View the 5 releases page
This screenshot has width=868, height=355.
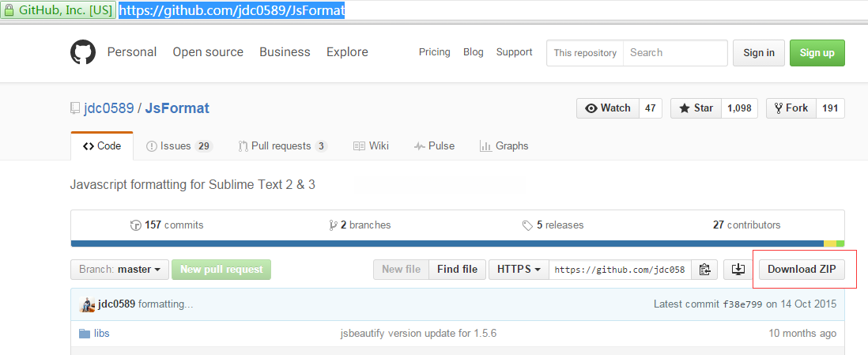[553, 225]
